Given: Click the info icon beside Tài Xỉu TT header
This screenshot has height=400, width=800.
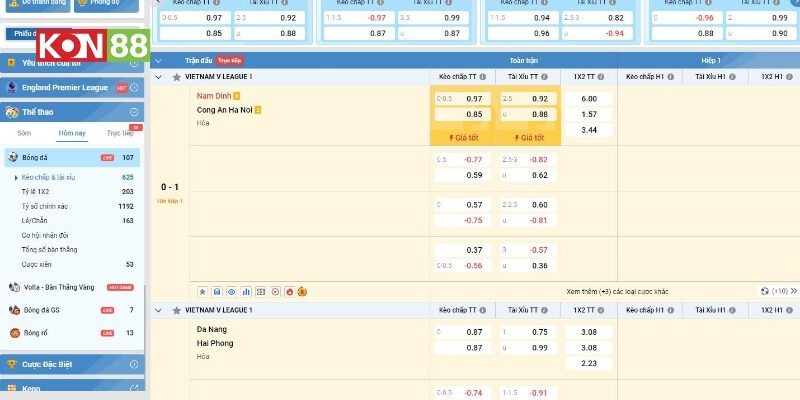Looking at the screenshot, I should pyautogui.click(x=545, y=76).
